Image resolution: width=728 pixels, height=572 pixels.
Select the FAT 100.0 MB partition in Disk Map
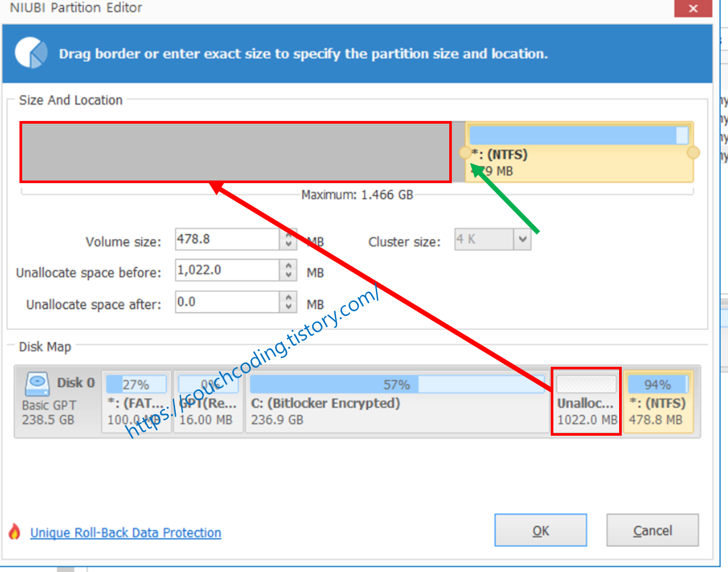(x=137, y=402)
